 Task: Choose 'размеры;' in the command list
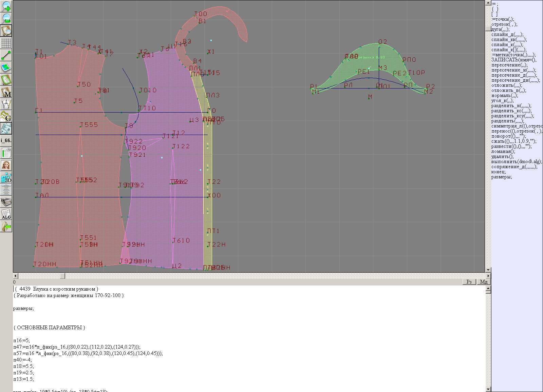point(502,177)
